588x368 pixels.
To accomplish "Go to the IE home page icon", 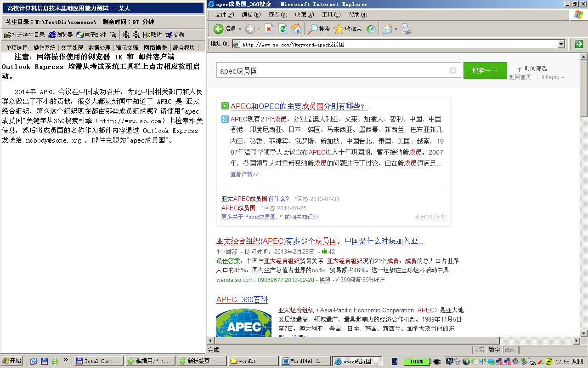I will [297, 29].
